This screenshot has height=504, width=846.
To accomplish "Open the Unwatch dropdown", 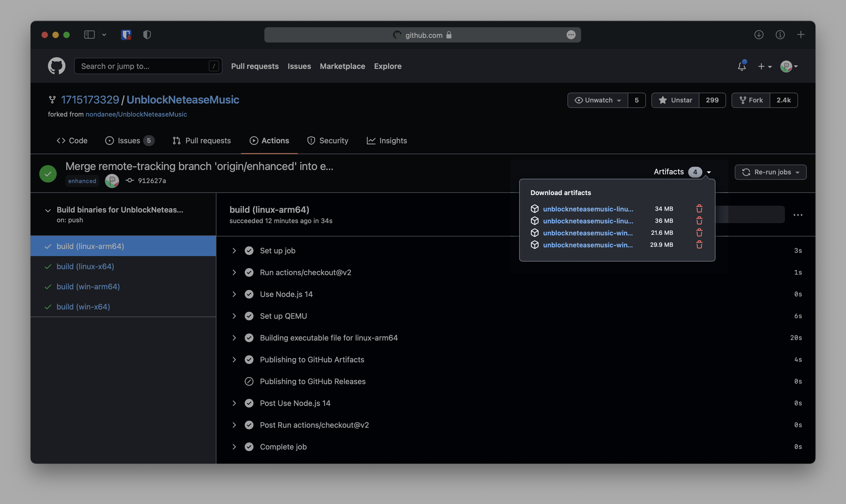I will coord(598,100).
